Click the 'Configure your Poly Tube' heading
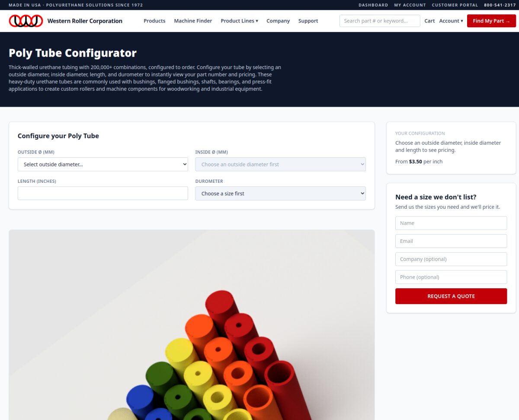This screenshot has height=420, width=519. [x=58, y=136]
